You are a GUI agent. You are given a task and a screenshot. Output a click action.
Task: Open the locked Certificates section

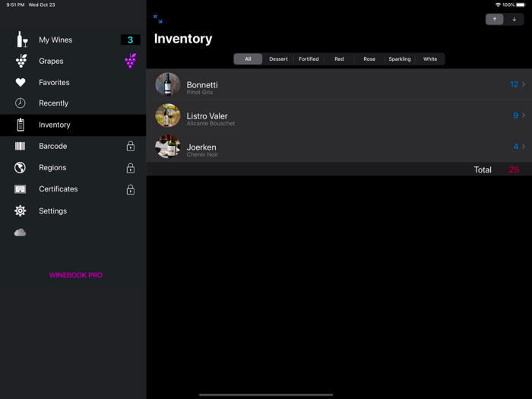[73, 189]
